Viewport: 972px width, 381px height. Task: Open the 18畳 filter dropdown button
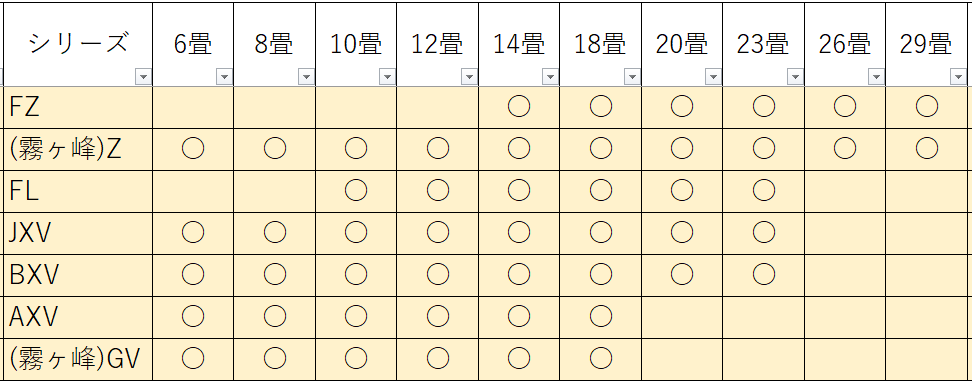(632, 77)
